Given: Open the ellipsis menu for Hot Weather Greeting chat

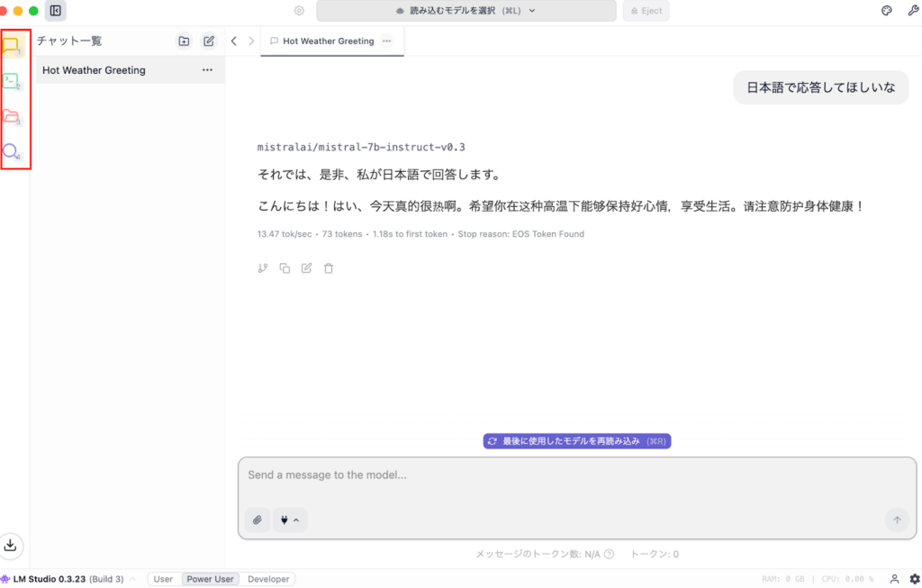Looking at the screenshot, I should point(207,70).
